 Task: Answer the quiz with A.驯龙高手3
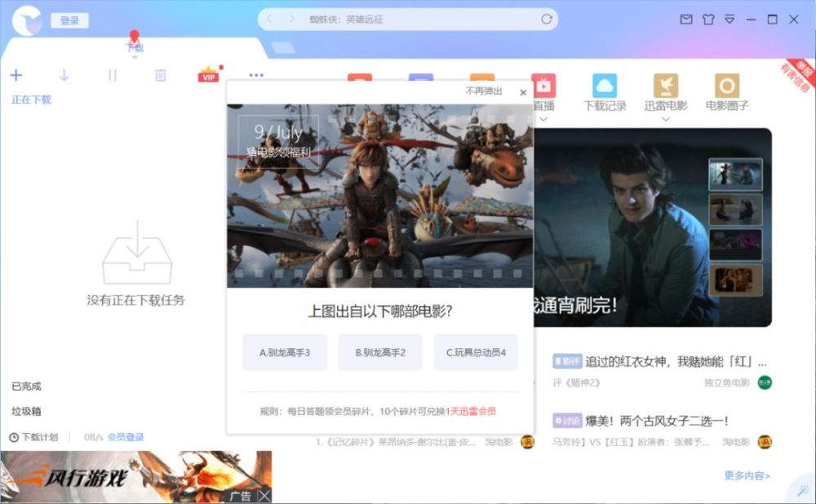click(x=284, y=352)
